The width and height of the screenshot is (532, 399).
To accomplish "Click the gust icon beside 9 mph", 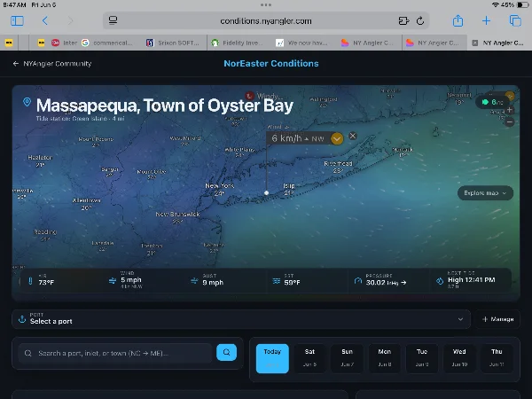I will [194, 281].
